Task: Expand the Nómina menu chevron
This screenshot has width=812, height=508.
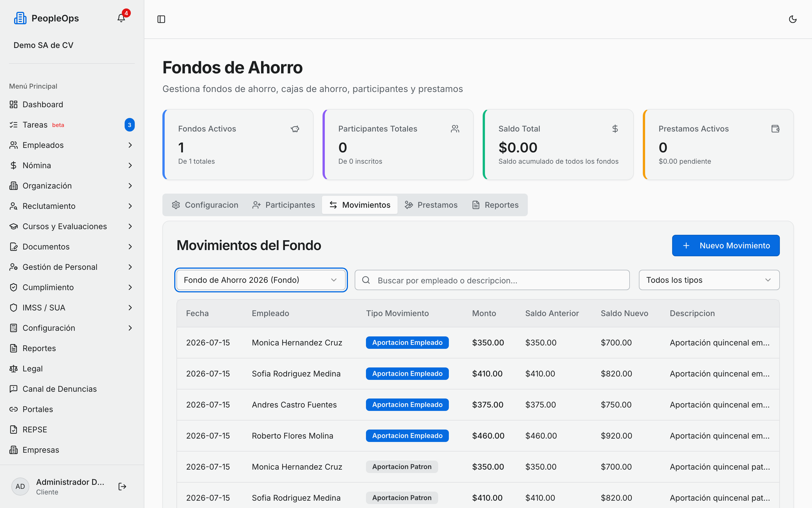Action: [130, 165]
